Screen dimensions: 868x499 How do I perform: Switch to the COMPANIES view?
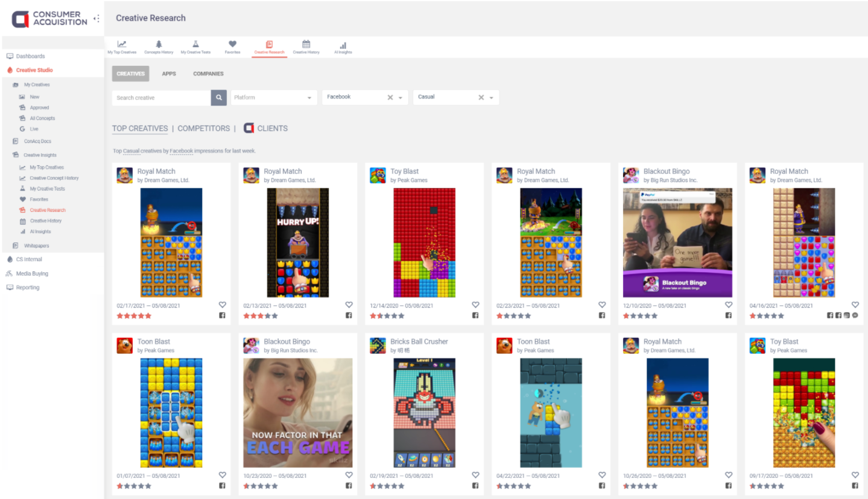tap(208, 74)
